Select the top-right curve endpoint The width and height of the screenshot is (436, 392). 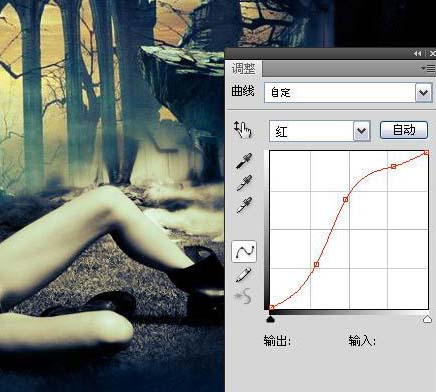[x=426, y=153]
